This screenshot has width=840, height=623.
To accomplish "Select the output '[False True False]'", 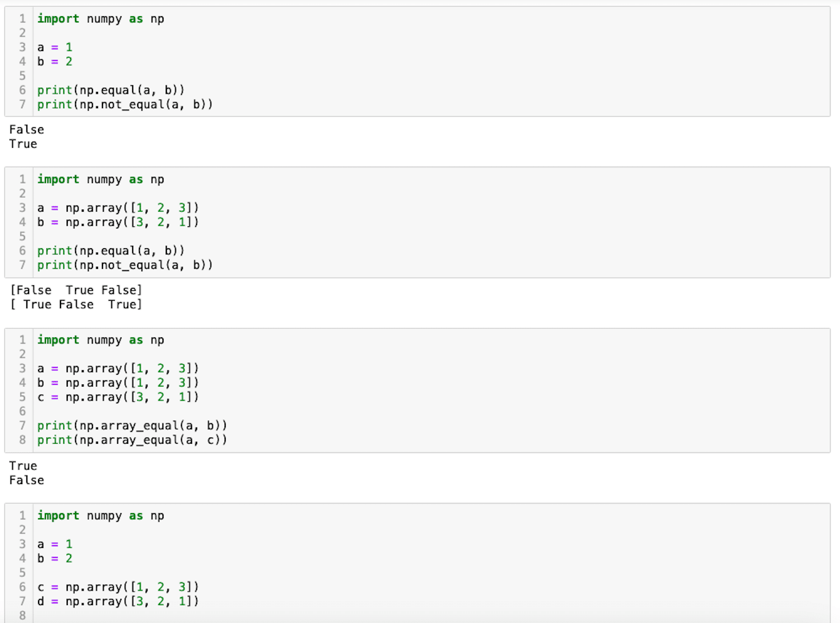I will click(76, 290).
